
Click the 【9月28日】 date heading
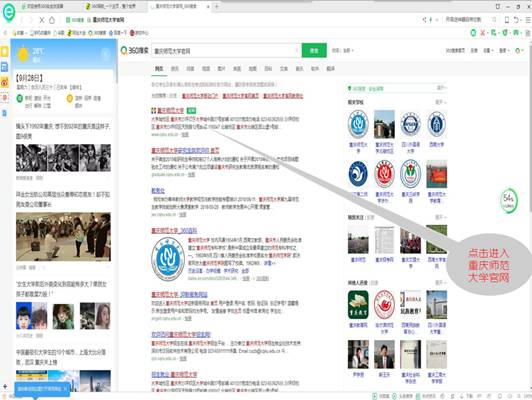click(x=30, y=78)
